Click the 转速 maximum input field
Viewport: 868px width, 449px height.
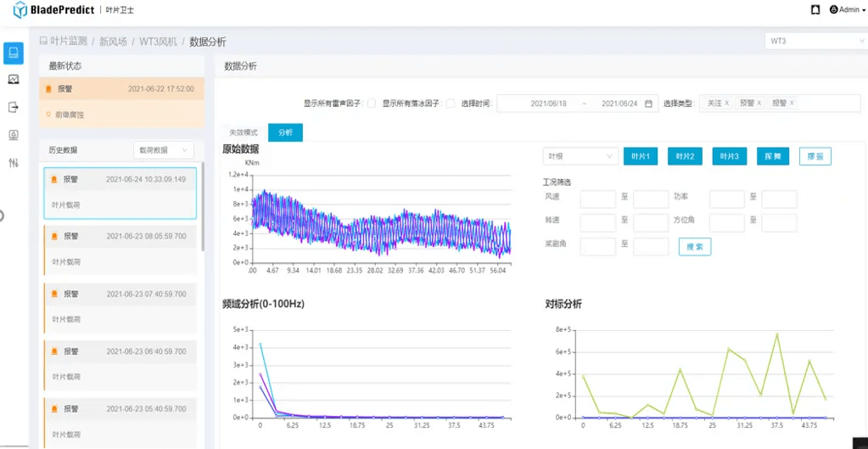click(x=651, y=223)
